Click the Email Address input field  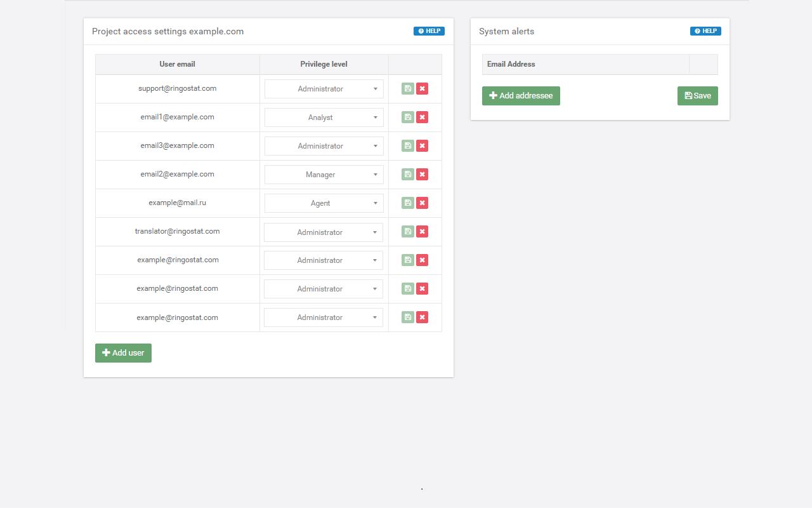(584, 64)
